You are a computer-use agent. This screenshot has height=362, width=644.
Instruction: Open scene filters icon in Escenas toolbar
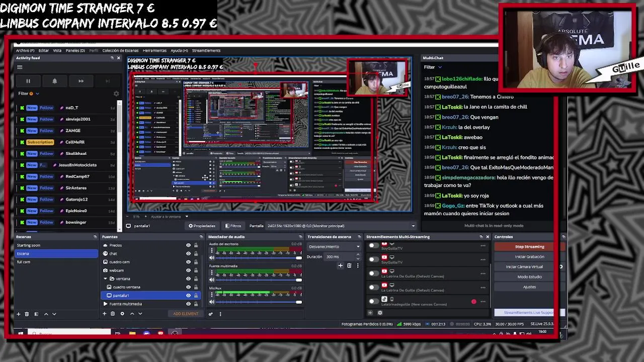point(36,314)
